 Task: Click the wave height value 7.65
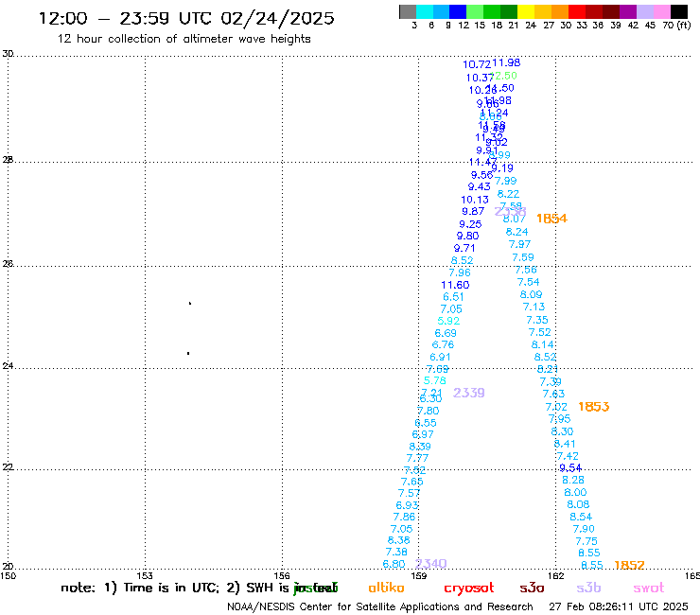tap(411, 482)
